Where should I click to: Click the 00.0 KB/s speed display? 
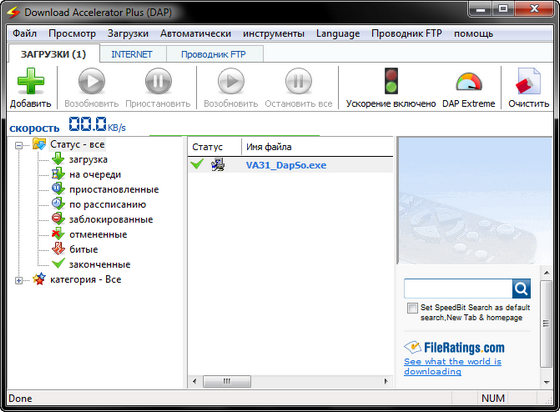click(x=97, y=124)
